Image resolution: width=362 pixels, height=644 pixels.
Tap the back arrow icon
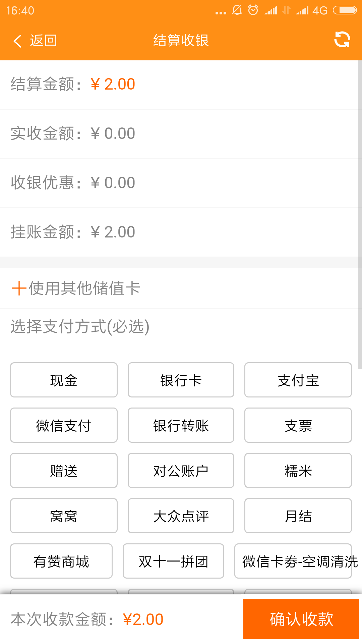click(x=17, y=41)
